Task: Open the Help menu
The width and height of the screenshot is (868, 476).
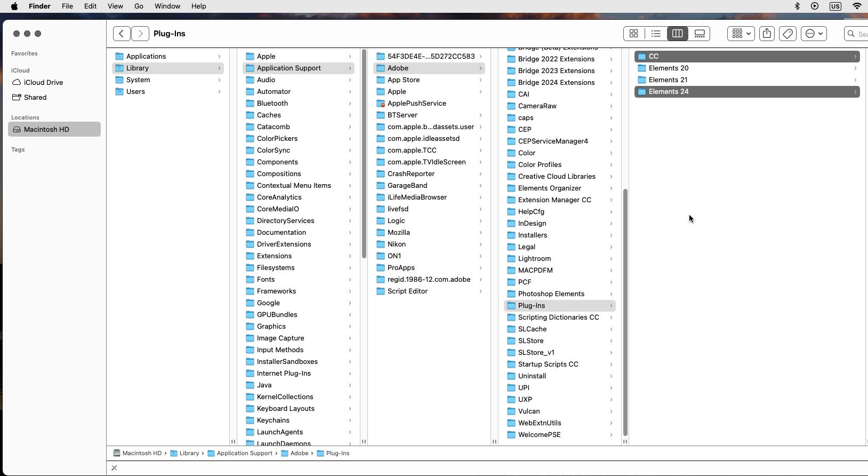Action: 198,6
